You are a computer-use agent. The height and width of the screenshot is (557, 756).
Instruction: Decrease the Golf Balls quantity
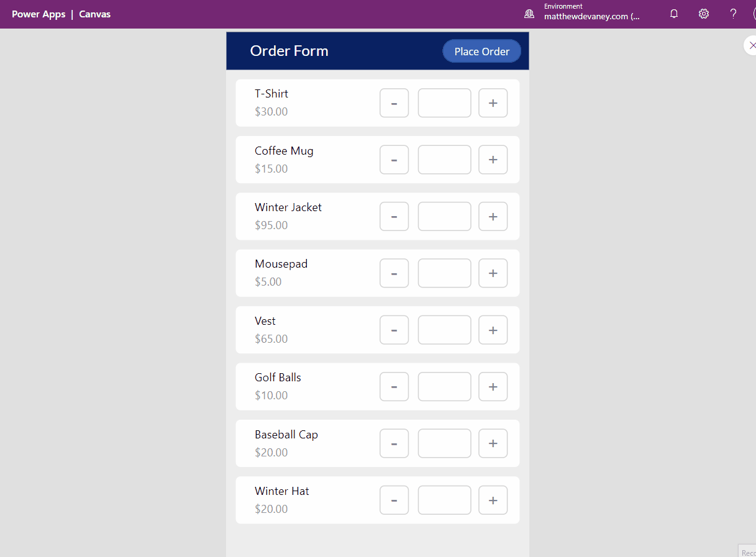click(394, 386)
